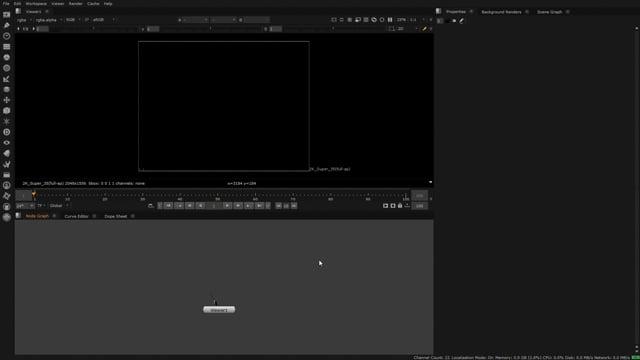Toggle the 2D/3D viewer lock checkbox

391,29
